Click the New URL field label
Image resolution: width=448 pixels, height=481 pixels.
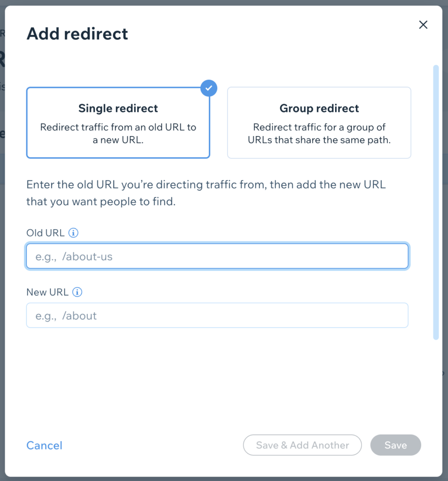coord(47,292)
